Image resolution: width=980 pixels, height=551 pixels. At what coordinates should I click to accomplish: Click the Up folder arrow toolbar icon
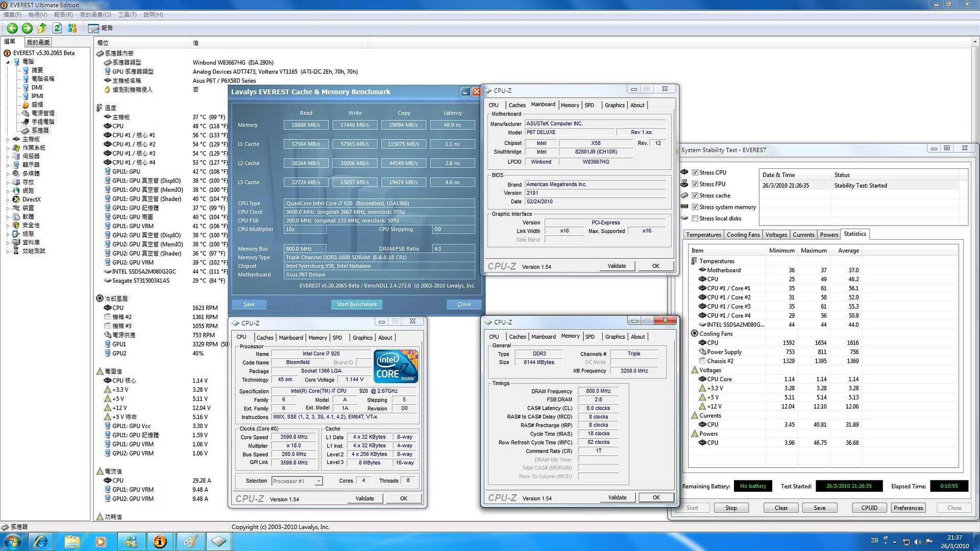coord(42,29)
